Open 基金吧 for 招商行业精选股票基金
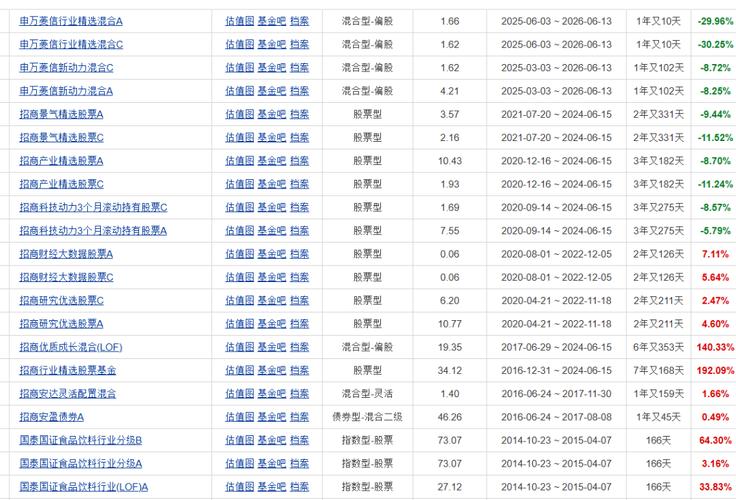The image size is (736, 500). 272,370
